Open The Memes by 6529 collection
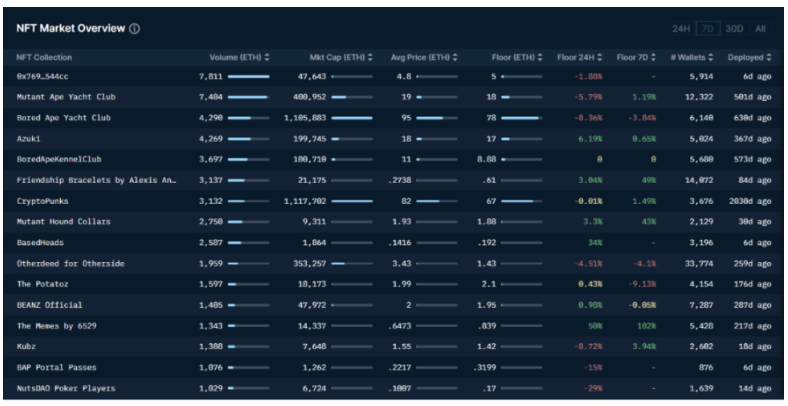The height and width of the screenshot is (406, 788). (56, 326)
